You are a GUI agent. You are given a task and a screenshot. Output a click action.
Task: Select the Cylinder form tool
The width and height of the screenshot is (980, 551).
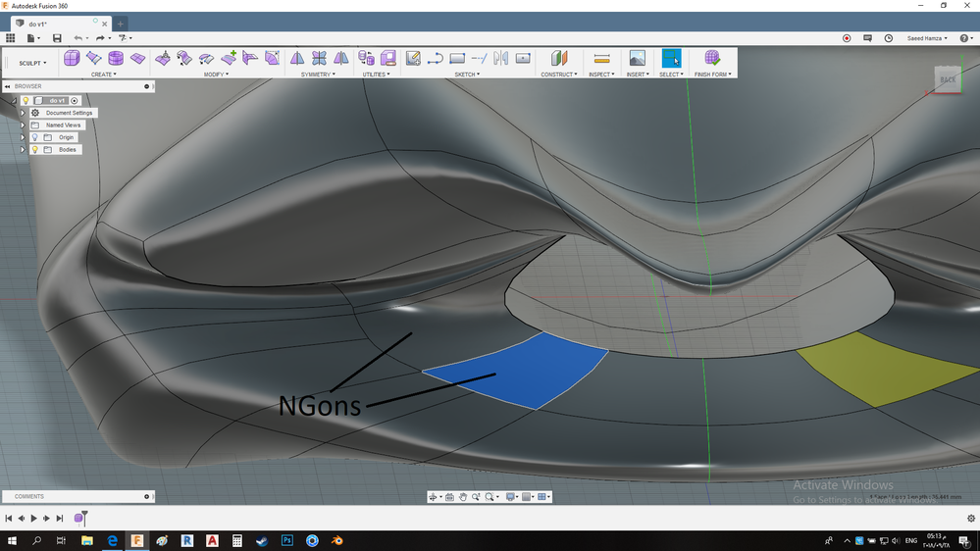coord(116,58)
